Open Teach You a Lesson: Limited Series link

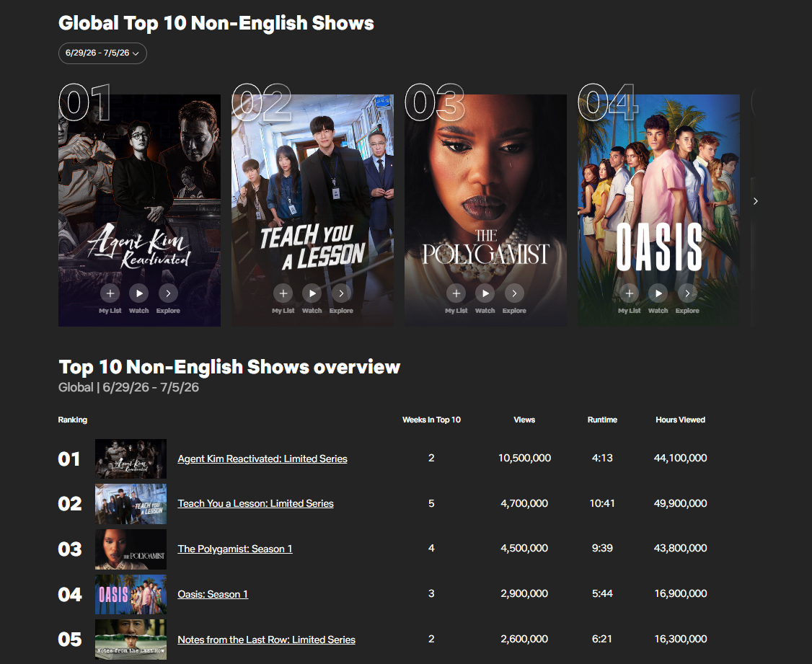[x=256, y=503]
